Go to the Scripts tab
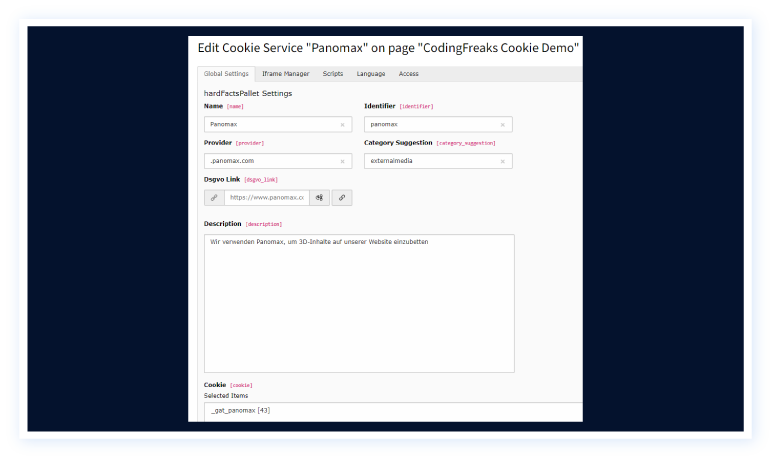This screenshot has width=770, height=456. (333, 74)
